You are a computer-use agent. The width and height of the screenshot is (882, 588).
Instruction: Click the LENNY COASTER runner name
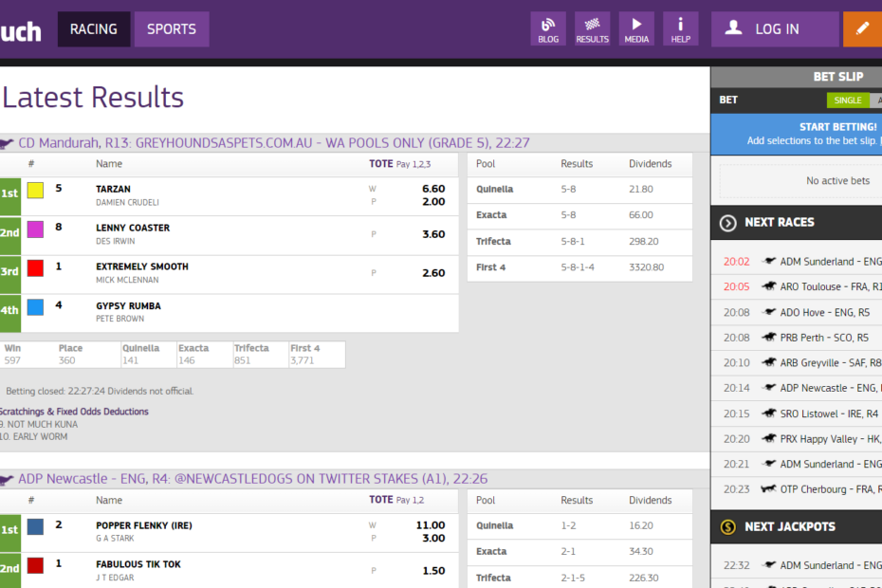coord(133,228)
